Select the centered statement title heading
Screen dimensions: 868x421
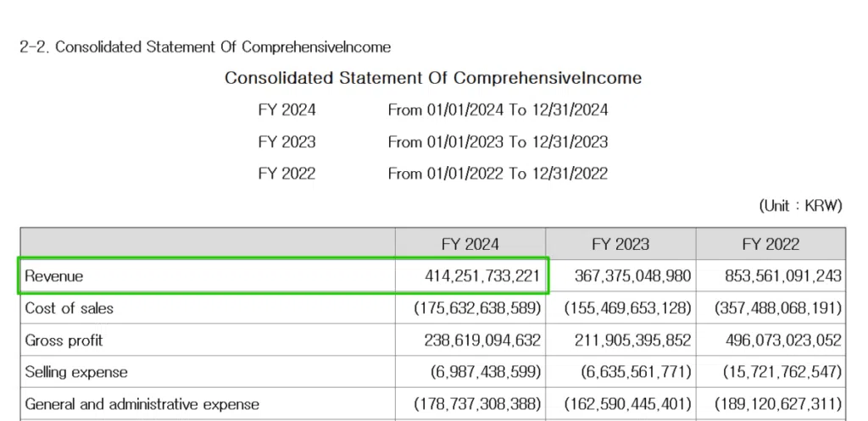pos(433,78)
